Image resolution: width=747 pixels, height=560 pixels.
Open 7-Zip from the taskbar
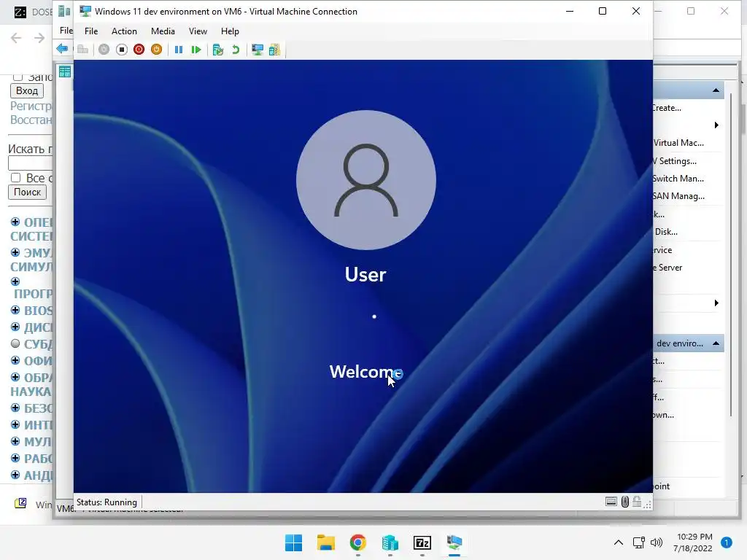[422, 542]
